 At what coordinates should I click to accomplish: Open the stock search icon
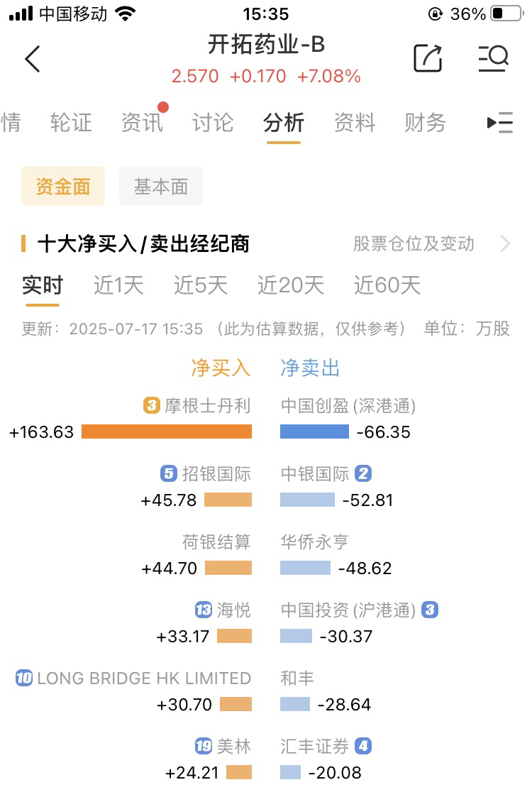(494, 58)
